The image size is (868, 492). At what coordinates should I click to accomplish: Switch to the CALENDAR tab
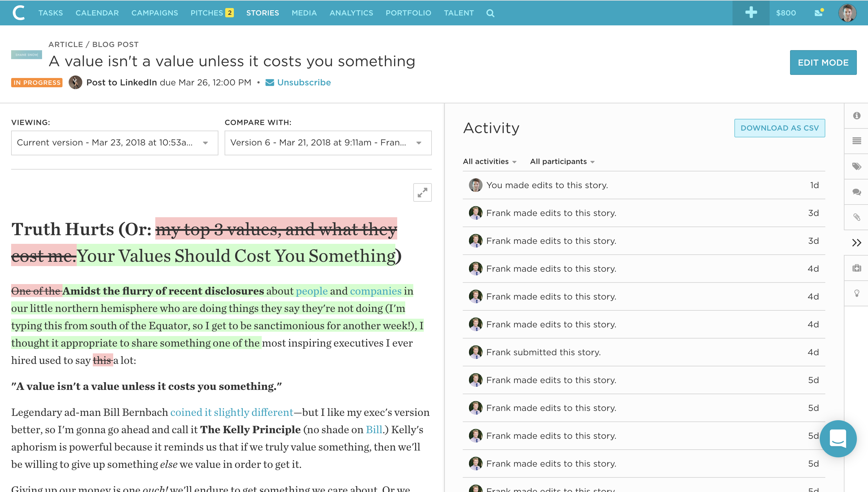[x=97, y=13]
